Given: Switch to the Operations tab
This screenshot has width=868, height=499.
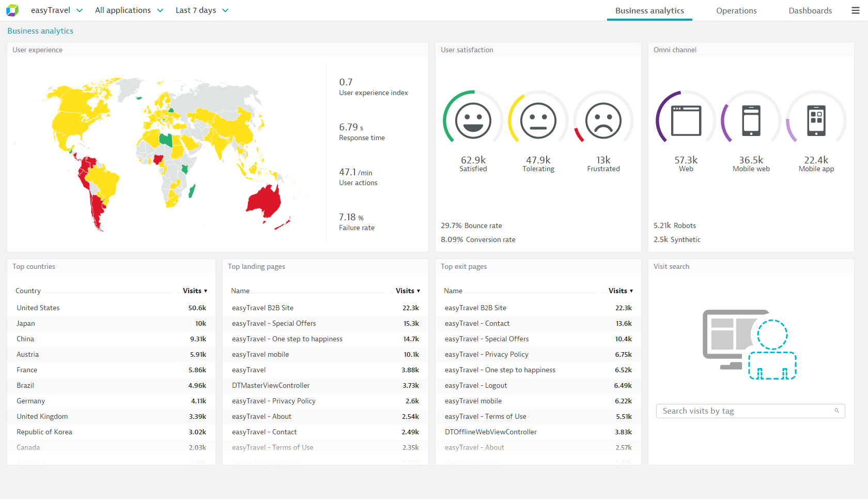Looking at the screenshot, I should (x=736, y=10).
